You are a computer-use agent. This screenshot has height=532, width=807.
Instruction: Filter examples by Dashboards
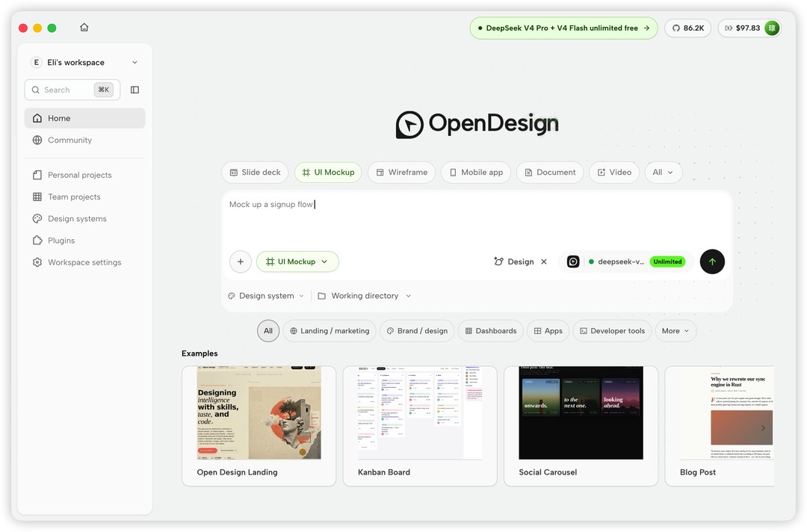click(490, 331)
